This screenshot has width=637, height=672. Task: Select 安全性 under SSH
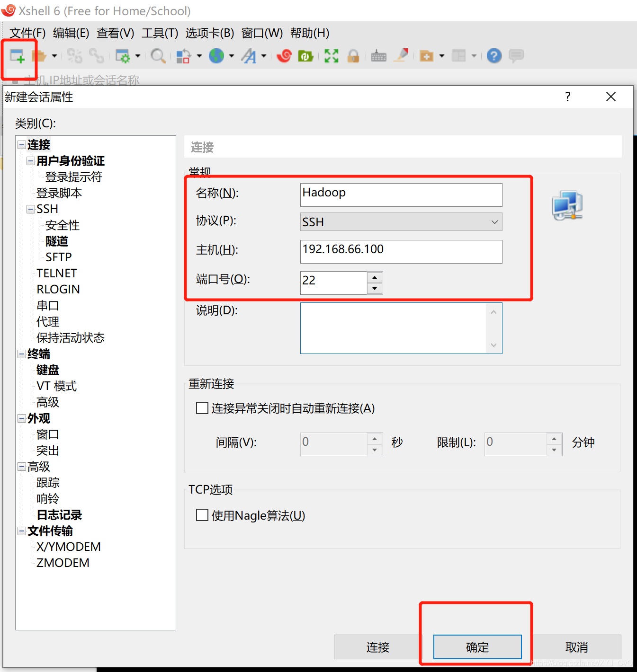tap(63, 225)
